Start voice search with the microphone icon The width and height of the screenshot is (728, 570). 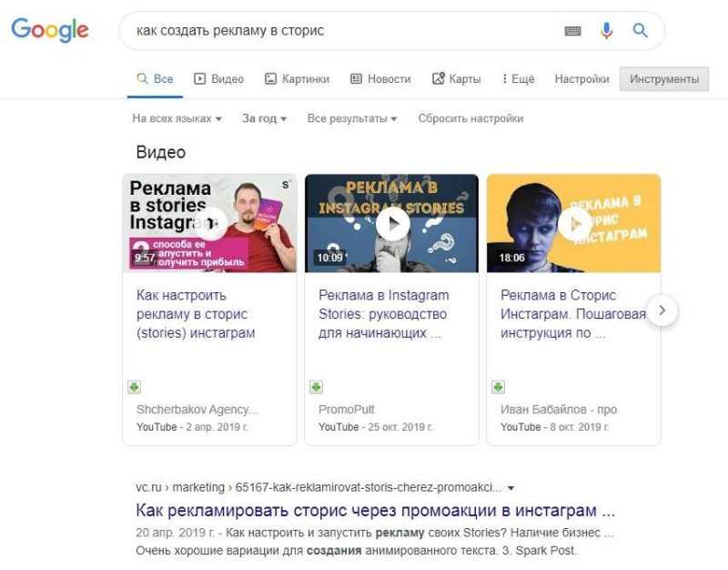coord(606,31)
